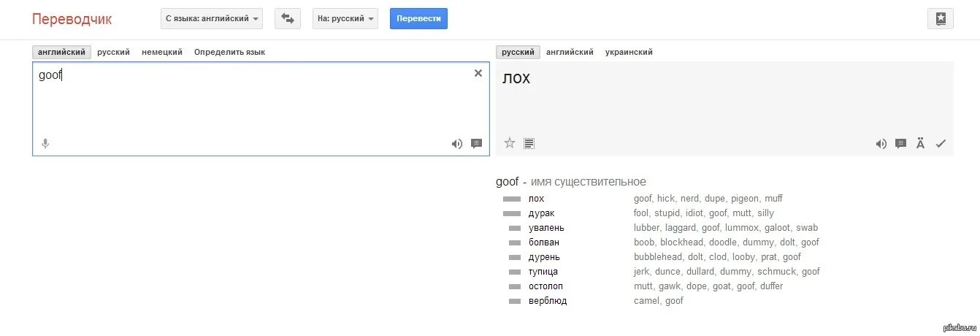Show transliteration with Ä icon

tap(921, 144)
